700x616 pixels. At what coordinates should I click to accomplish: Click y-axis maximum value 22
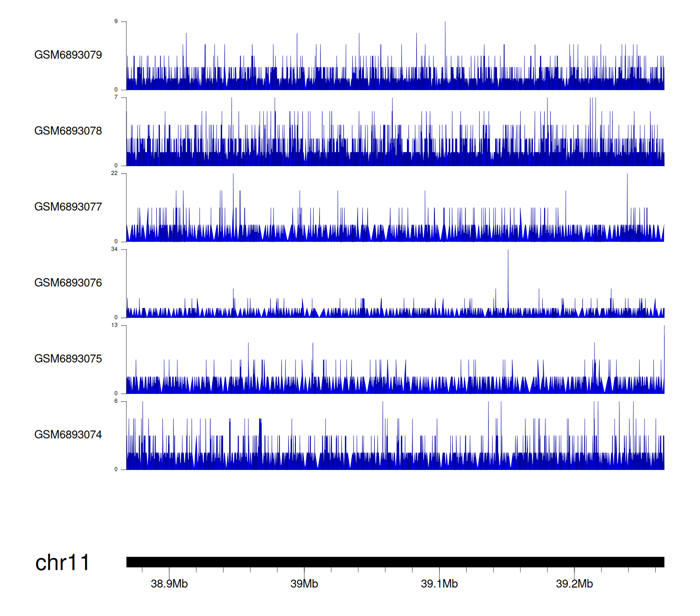(114, 173)
